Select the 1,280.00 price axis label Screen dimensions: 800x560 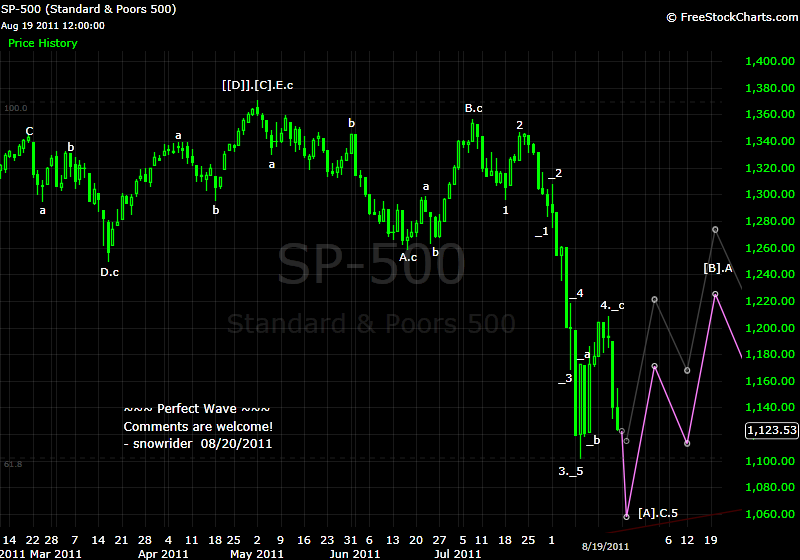click(770, 221)
